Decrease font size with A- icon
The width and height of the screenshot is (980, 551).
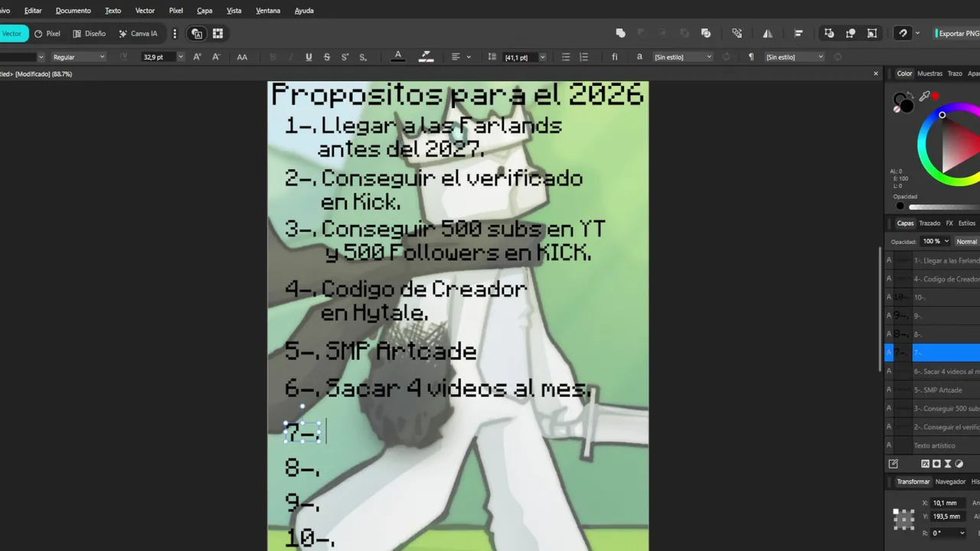click(x=216, y=57)
